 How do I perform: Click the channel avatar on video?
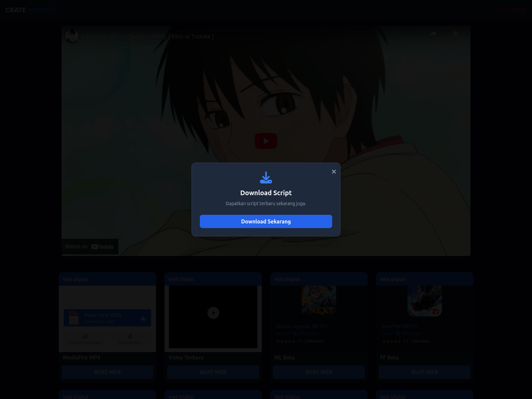(72, 36)
